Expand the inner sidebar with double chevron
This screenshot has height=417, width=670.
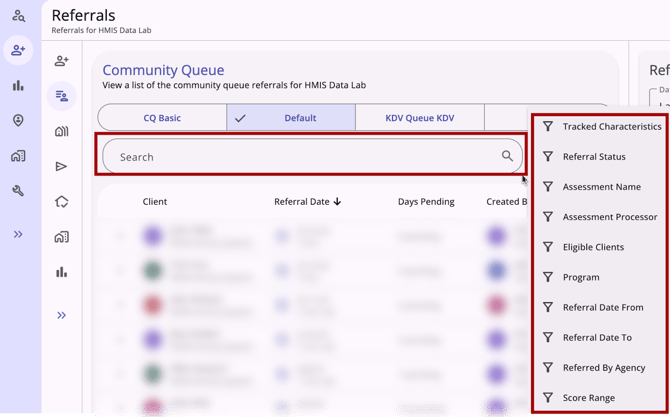(62, 315)
